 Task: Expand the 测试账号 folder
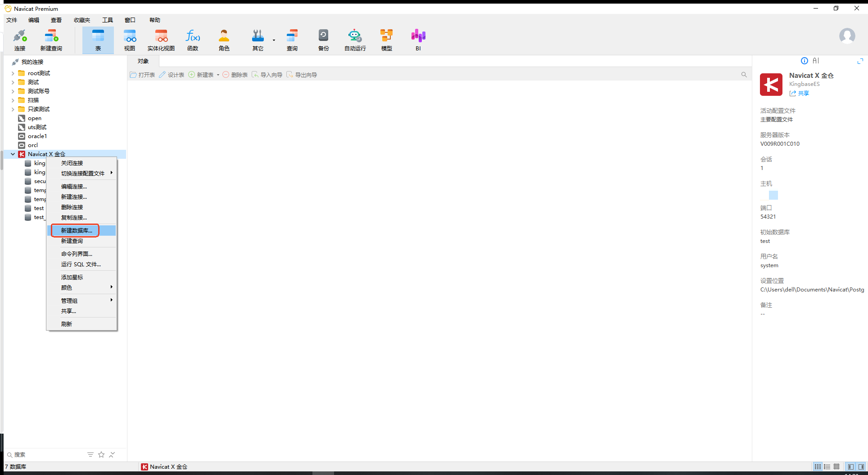pyautogui.click(x=13, y=91)
